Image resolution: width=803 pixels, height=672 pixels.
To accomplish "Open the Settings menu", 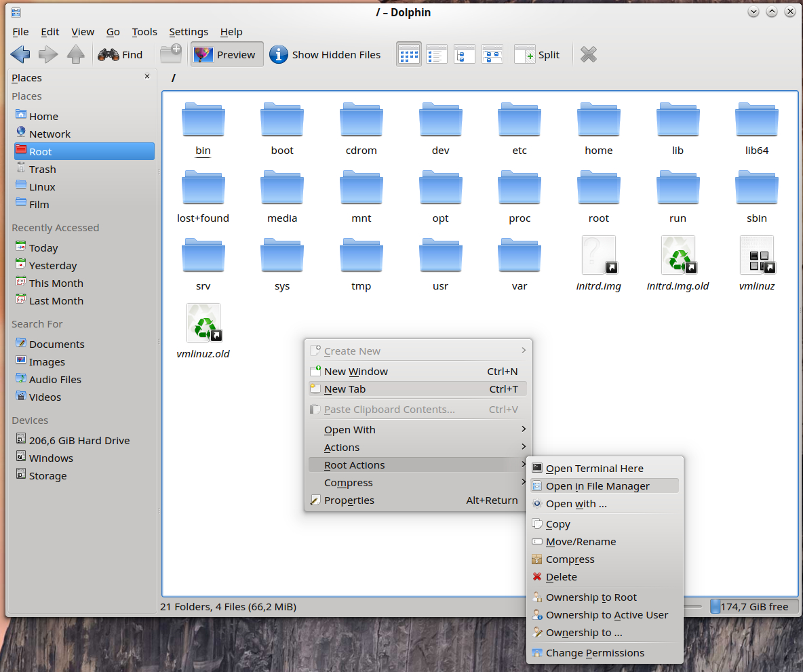I will (189, 32).
